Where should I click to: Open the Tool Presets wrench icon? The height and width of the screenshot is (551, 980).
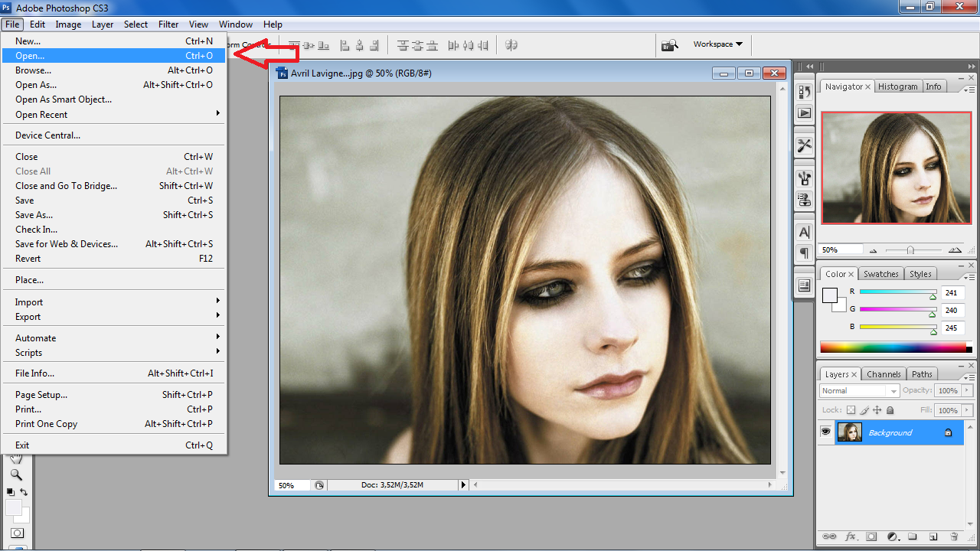(x=805, y=145)
